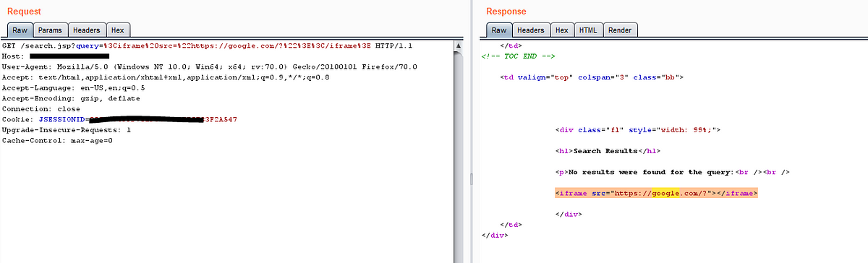Click the Cache-Control: max-age=0 line
This screenshot has height=263, width=868.
58,140
